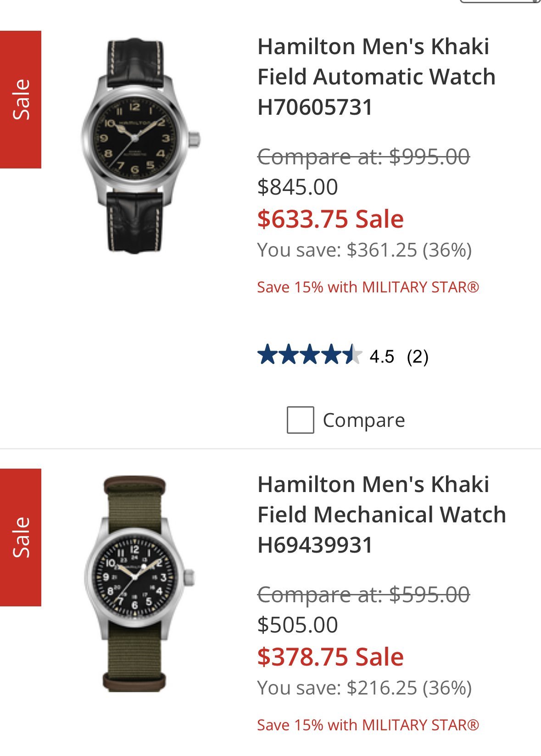
Task: Open the Hamilton Khaki Field Mechanical Watch H69439931 title
Action: click(x=381, y=515)
